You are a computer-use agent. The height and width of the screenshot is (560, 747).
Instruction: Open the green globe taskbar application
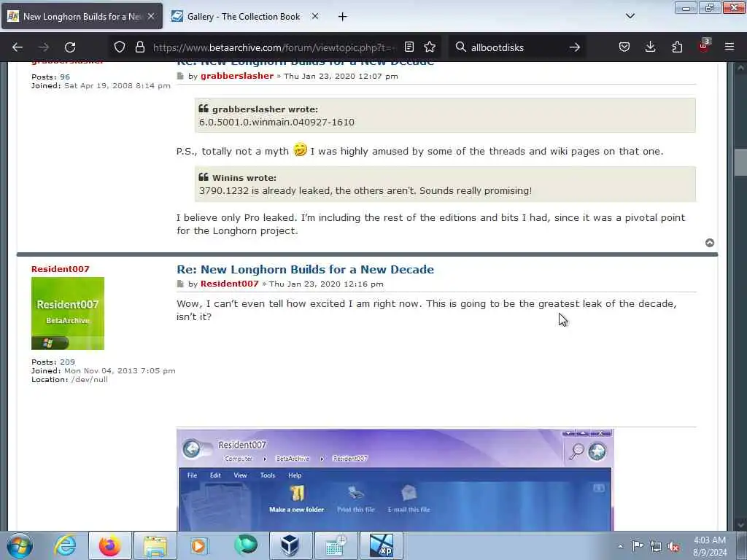(245, 545)
